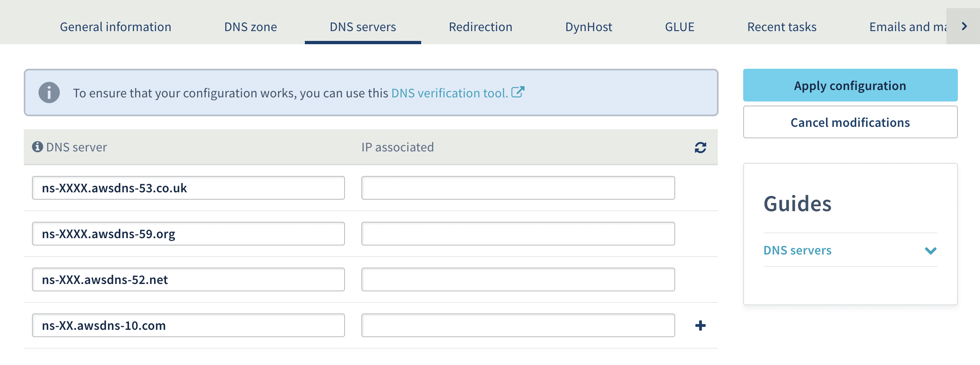
Task: Click the Guides heading
Action: coord(797,203)
